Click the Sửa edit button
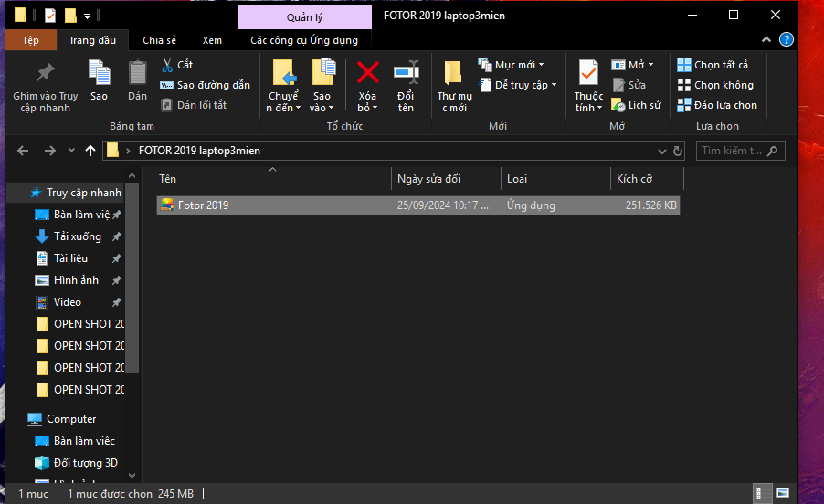 tap(629, 85)
